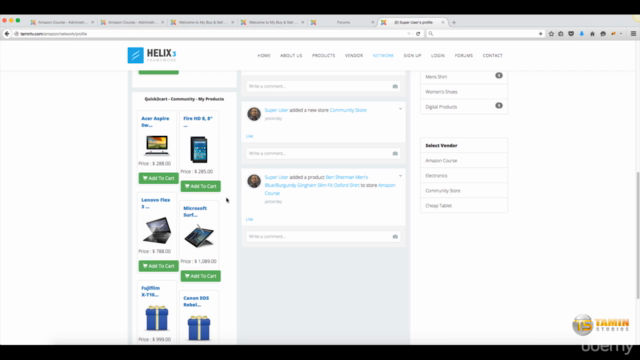Open URL bar history dropdown arrow
Image resolution: width=640 pixels, height=360 pixels.
409,34
